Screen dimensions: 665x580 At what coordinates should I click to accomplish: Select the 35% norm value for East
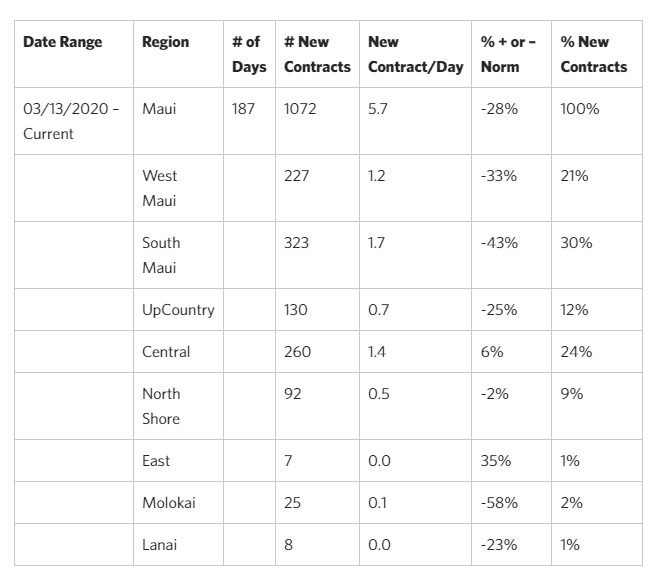pyautogui.click(x=496, y=461)
